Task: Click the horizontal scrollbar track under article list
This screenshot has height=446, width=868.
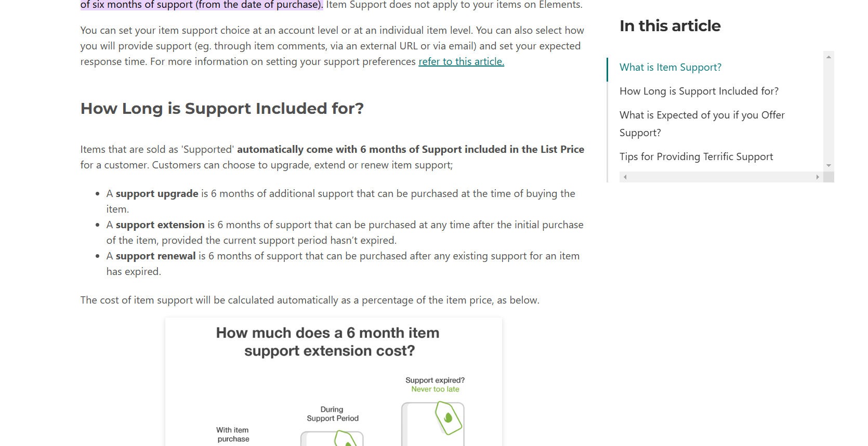Action: (x=721, y=177)
